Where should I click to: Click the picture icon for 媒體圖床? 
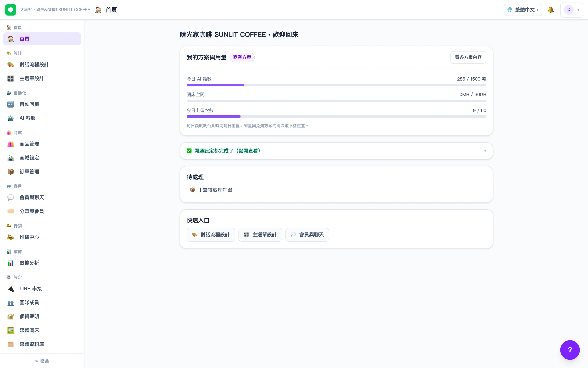10,330
